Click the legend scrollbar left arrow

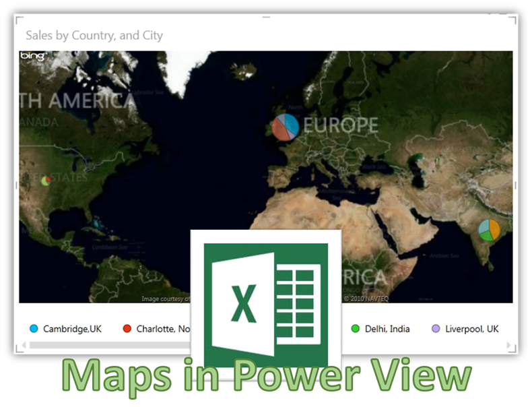tap(24, 345)
